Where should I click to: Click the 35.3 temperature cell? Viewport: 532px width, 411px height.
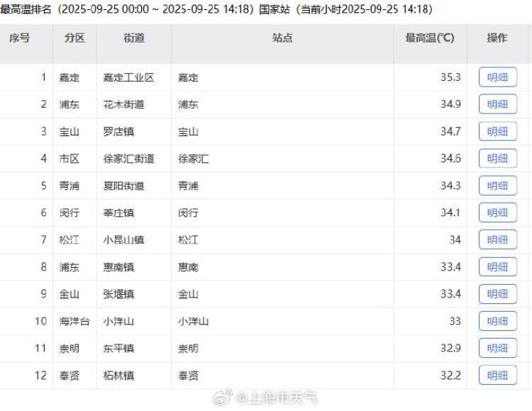click(x=450, y=77)
